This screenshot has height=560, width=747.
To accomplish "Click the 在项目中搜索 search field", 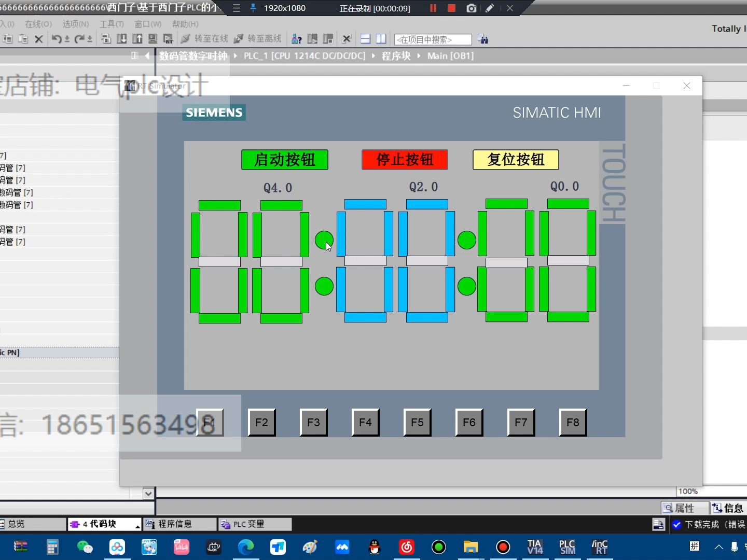I will click(433, 39).
